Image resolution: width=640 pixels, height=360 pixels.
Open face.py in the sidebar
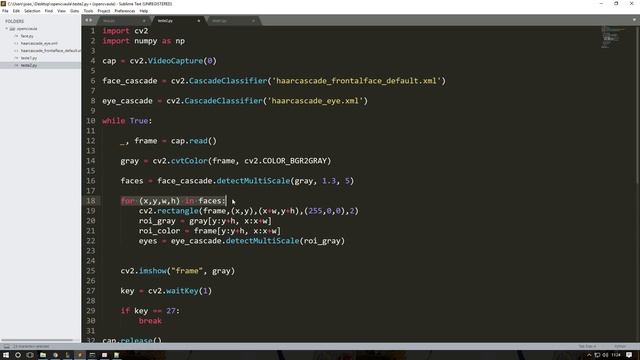coord(27,36)
